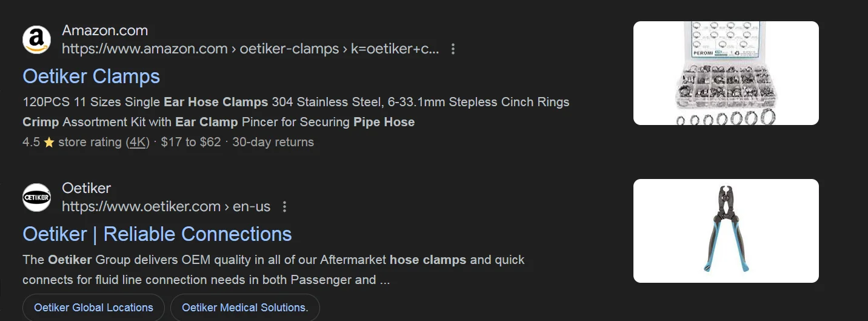Select the "Oetiker Medical Solutions." chip

[x=245, y=308]
